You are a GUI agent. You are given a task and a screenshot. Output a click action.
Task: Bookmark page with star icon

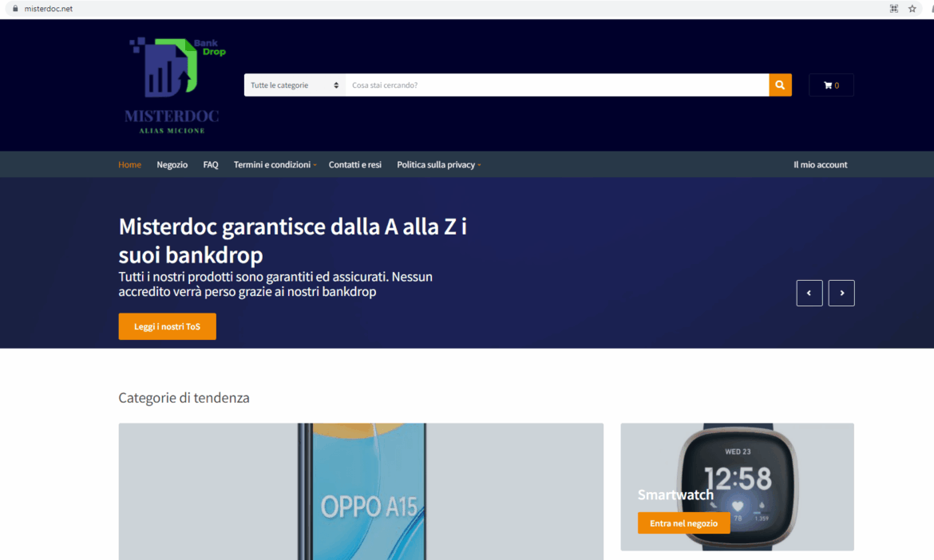click(x=912, y=9)
